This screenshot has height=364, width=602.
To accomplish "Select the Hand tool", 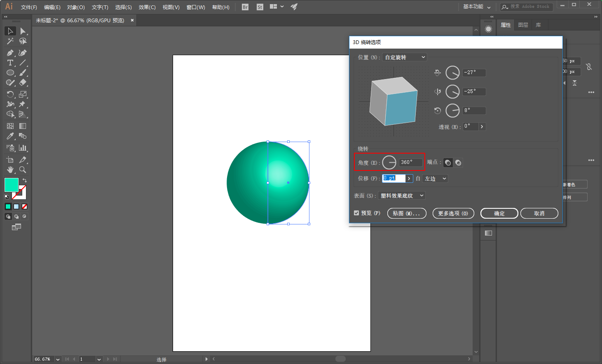I will [9, 169].
